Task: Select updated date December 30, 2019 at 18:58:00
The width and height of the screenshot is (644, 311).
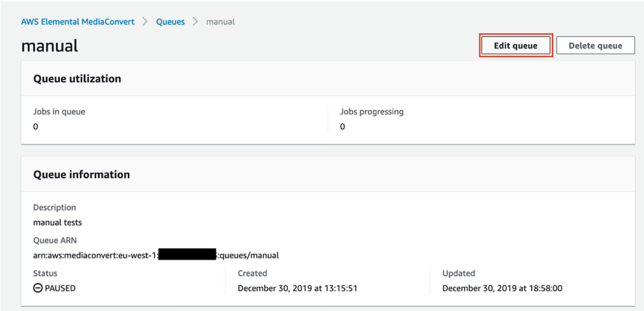Action: pyautogui.click(x=502, y=288)
